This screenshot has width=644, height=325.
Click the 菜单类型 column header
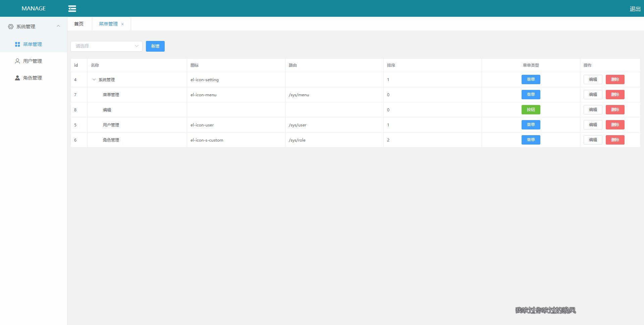[x=531, y=65]
